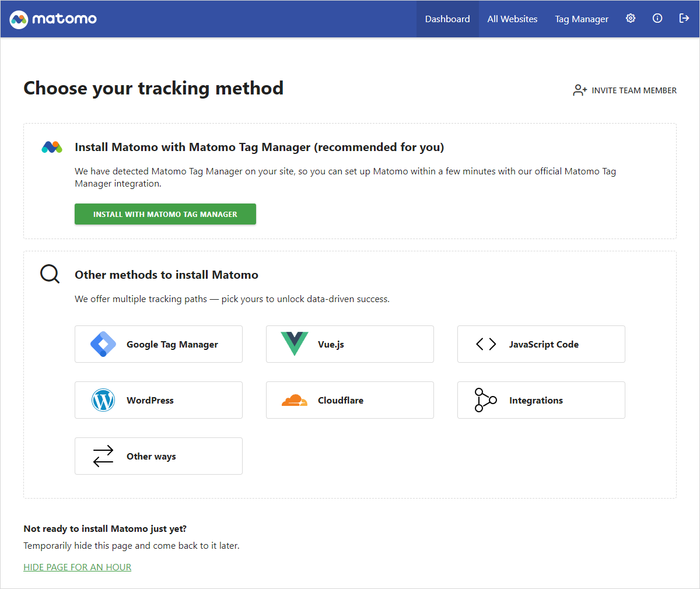
Task: Click the Sign out icon
Action: [x=684, y=19]
